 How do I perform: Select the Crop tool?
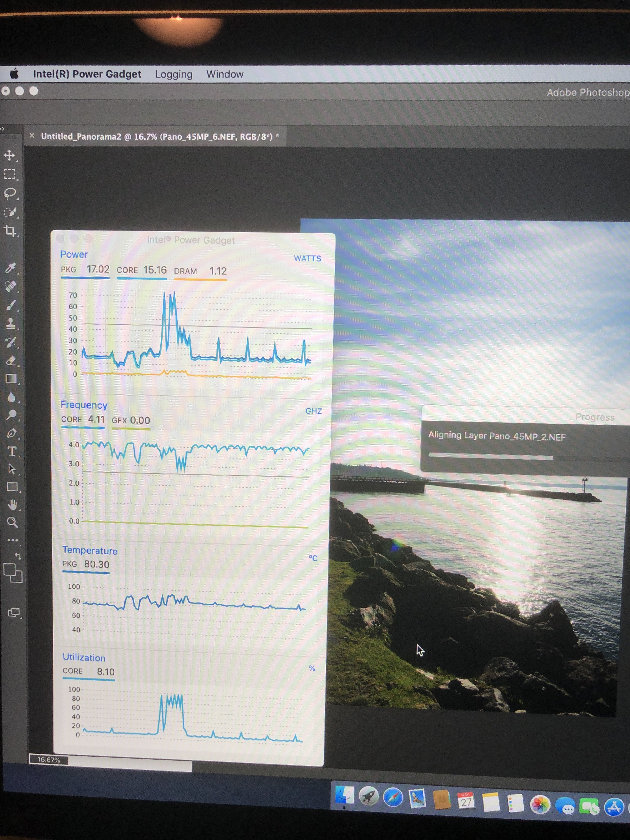point(10,230)
